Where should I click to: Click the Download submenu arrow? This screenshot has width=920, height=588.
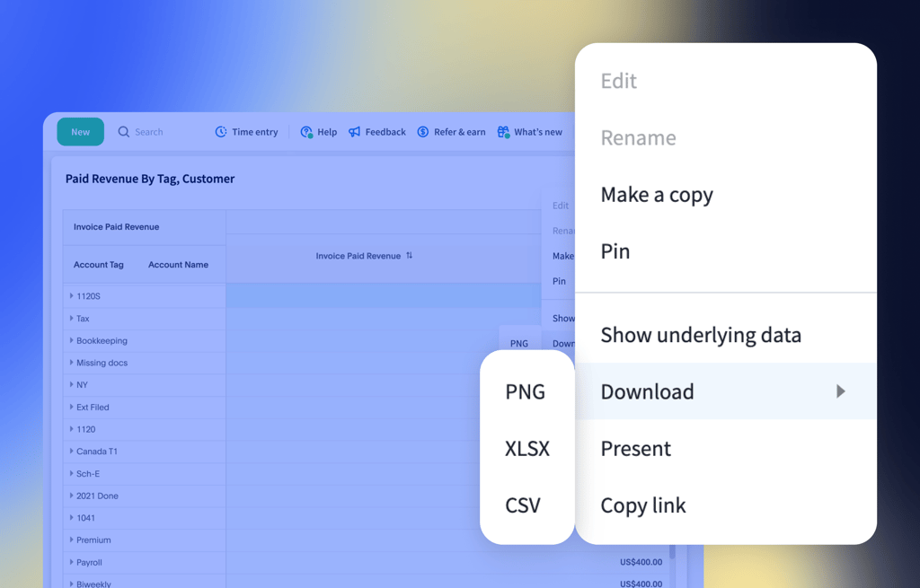click(x=840, y=391)
